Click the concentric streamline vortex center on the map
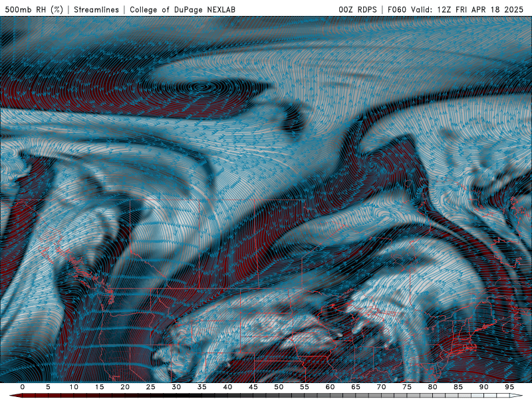This screenshot has height=399, width=532. point(203,87)
